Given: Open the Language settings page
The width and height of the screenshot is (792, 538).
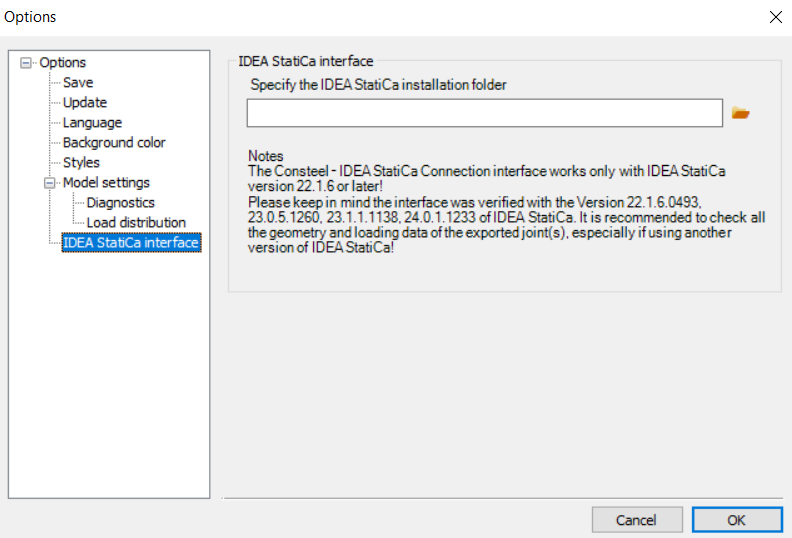Looking at the screenshot, I should click(x=92, y=123).
